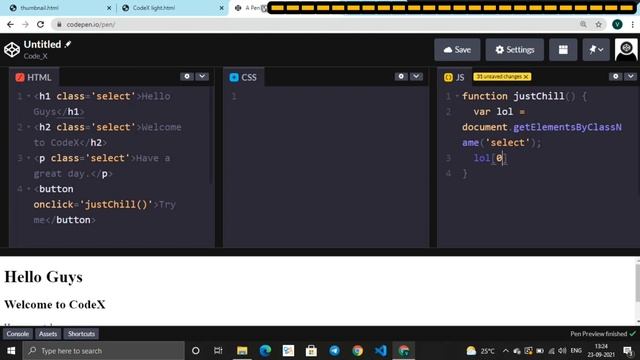The width and height of the screenshot is (640, 360).
Task: Save the pen
Action: click(457, 50)
